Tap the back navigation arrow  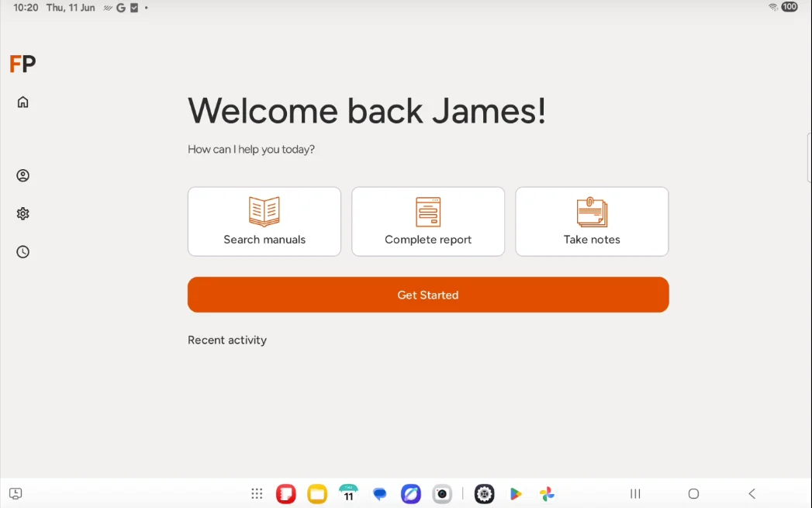tap(752, 493)
